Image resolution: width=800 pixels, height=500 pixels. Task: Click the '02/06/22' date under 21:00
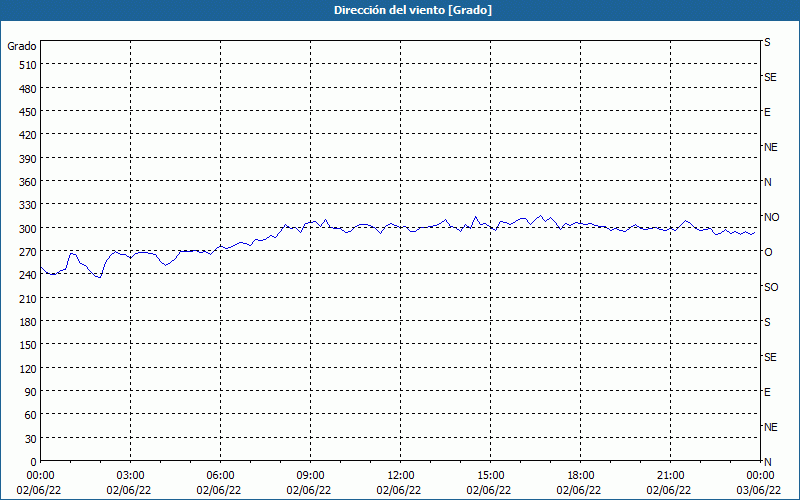(670, 490)
